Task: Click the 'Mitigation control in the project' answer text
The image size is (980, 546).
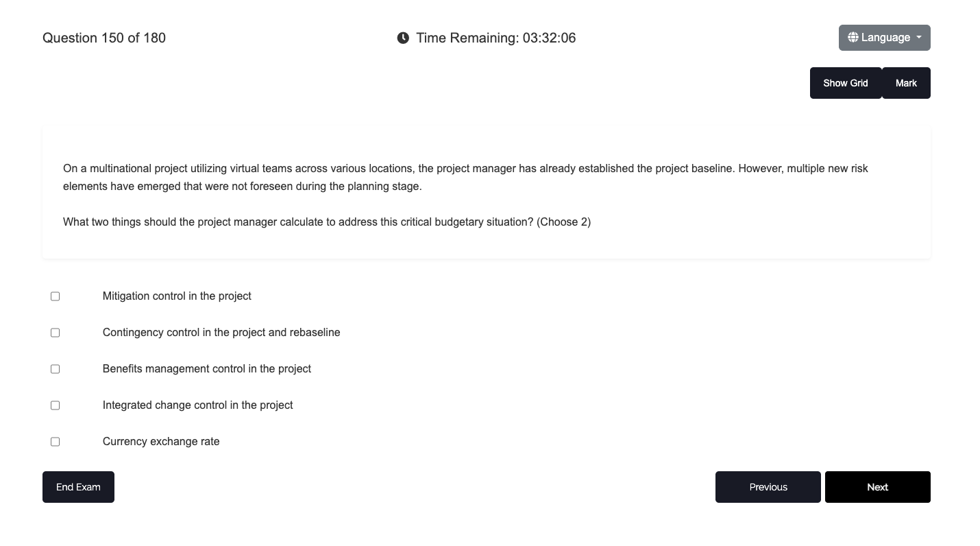Action: (x=177, y=296)
